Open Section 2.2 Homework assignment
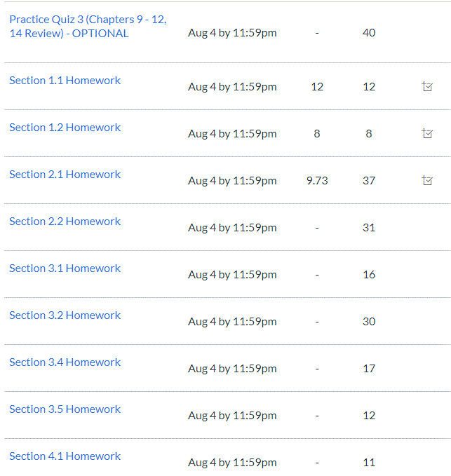Viewport: 451px width, 476px height. (65, 222)
